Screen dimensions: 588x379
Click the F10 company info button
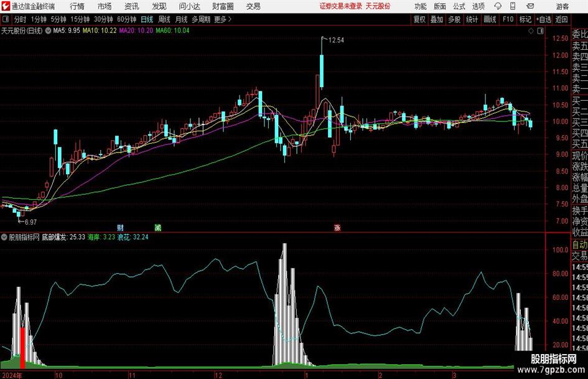pos(508,19)
